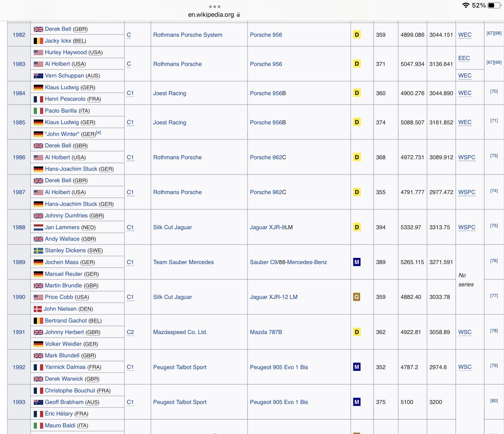Image resolution: width=504 pixels, height=434 pixels.
Task: Open the WSPC series link in 1988 row
Action: tap(467, 227)
